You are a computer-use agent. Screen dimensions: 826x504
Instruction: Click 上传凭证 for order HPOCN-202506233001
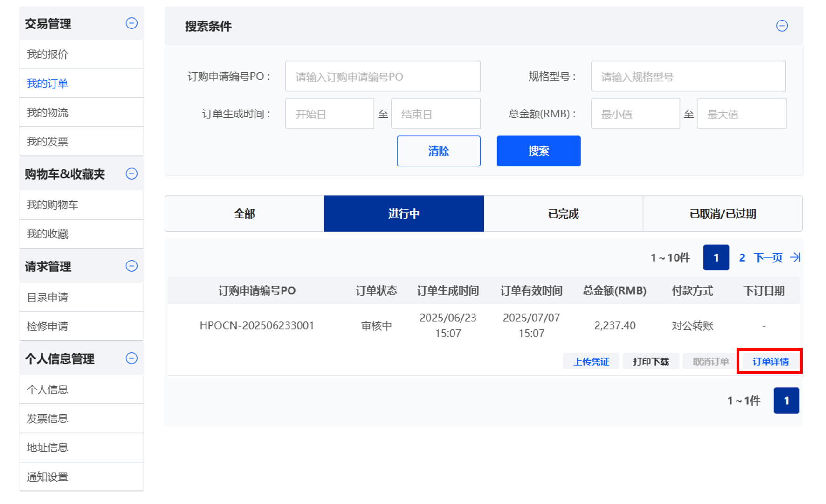click(591, 361)
